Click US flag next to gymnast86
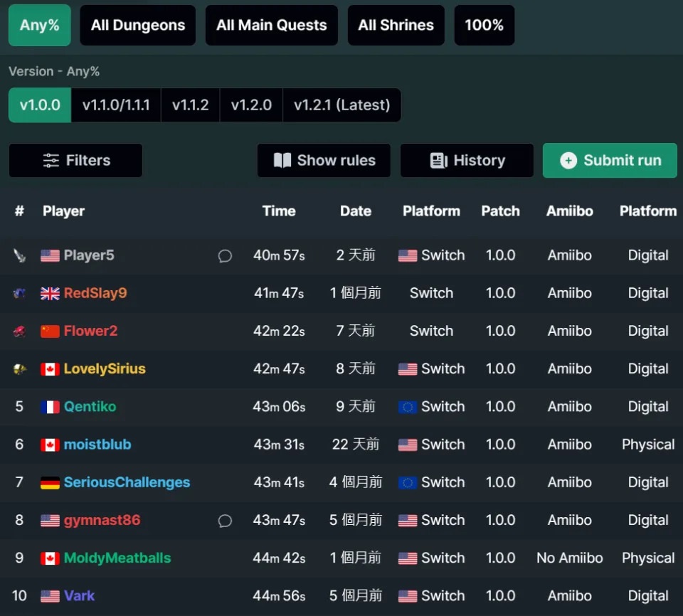The image size is (683, 616). (x=50, y=521)
